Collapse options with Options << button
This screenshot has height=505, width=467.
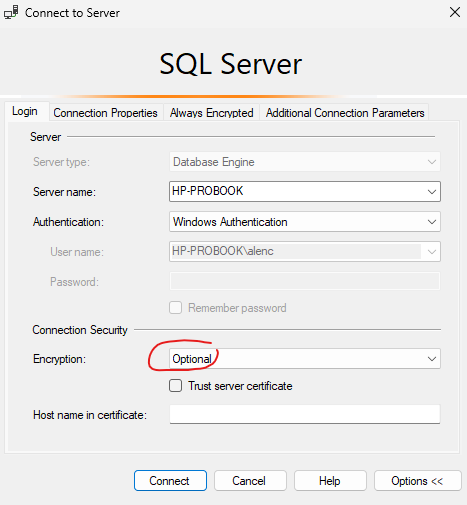tap(418, 481)
